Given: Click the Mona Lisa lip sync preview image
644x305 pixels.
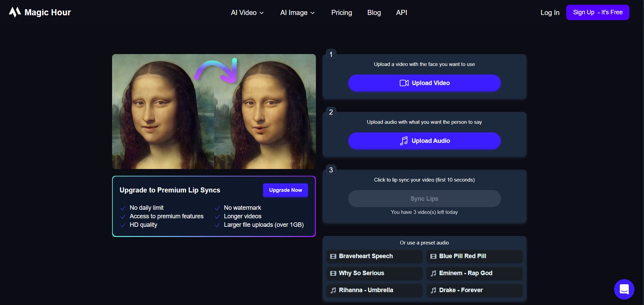Looking at the screenshot, I should click(214, 112).
